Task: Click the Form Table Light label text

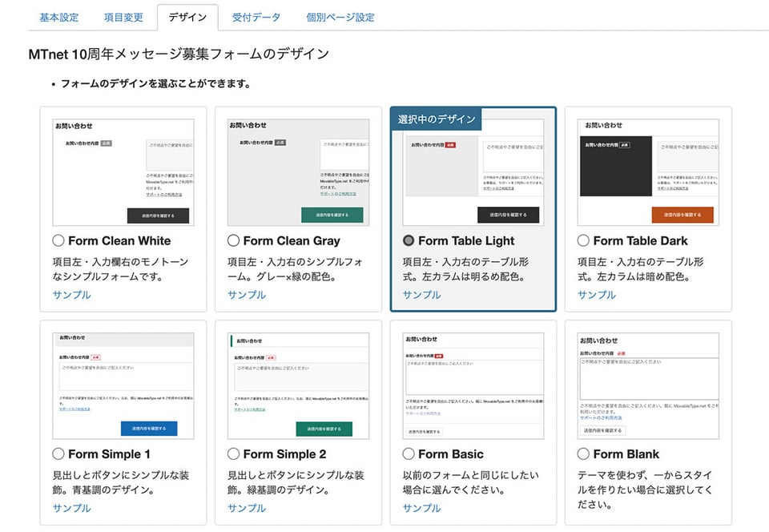Action: click(466, 240)
